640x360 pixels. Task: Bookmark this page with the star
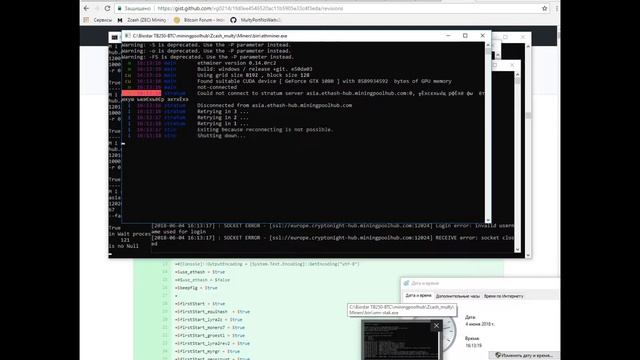pyautogui.click(x=544, y=8)
